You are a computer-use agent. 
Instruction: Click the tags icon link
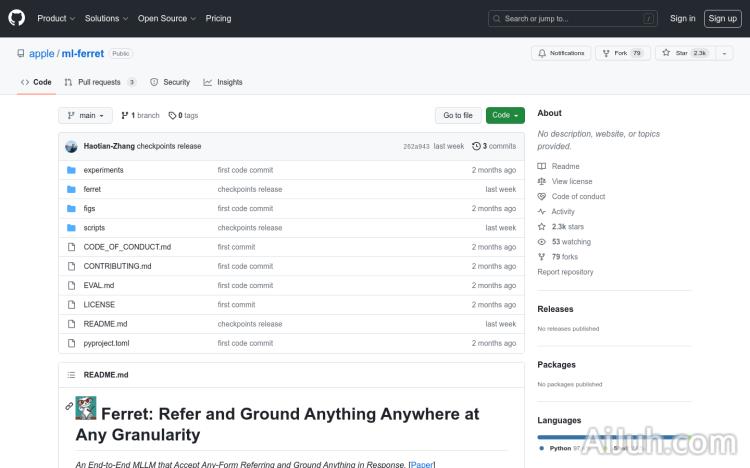coord(173,115)
